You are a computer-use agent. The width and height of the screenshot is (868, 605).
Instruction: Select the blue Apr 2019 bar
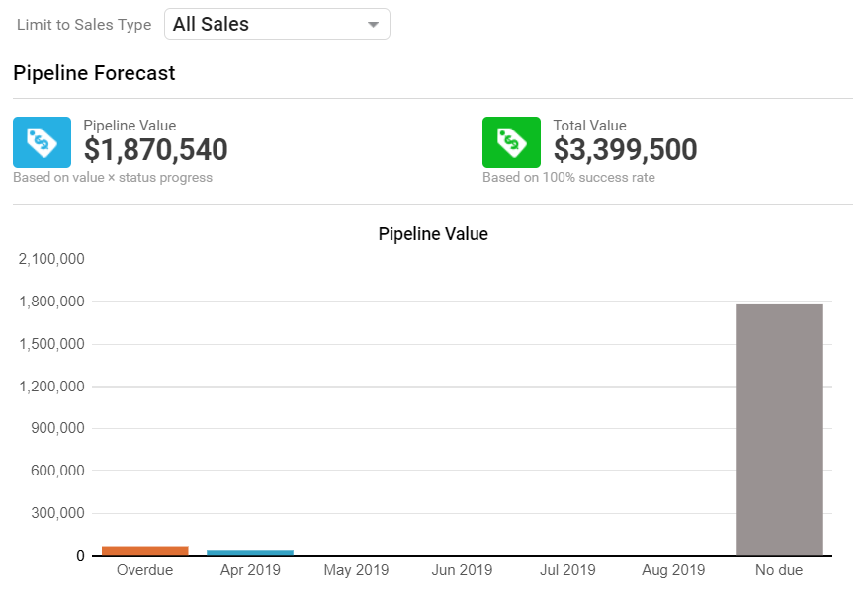(250, 552)
